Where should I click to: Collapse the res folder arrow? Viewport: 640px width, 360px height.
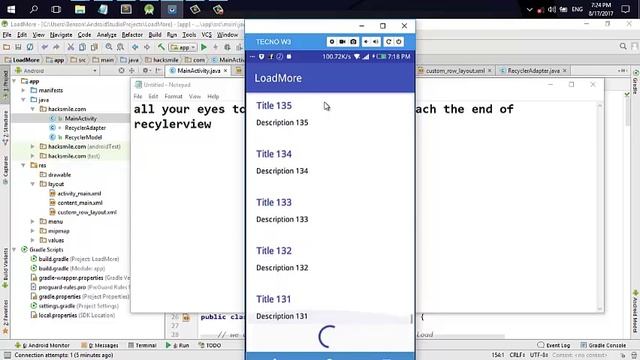pyautogui.click(x=23, y=165)
